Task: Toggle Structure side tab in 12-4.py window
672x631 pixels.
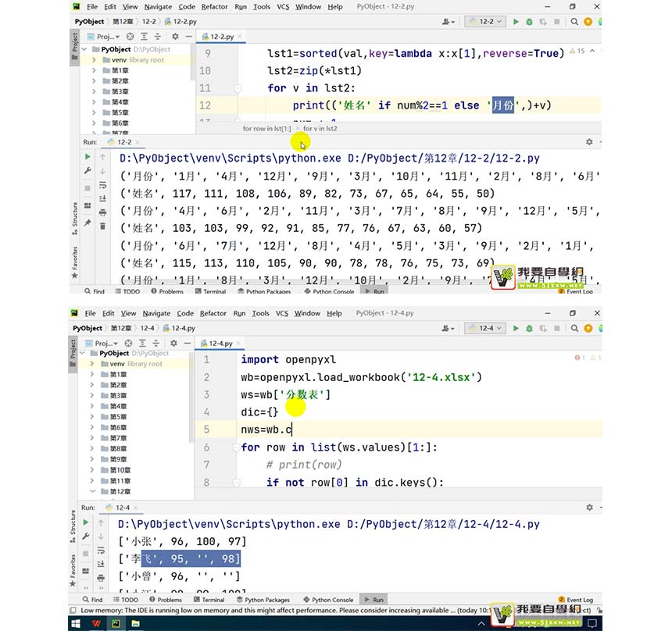Action: 73,526
